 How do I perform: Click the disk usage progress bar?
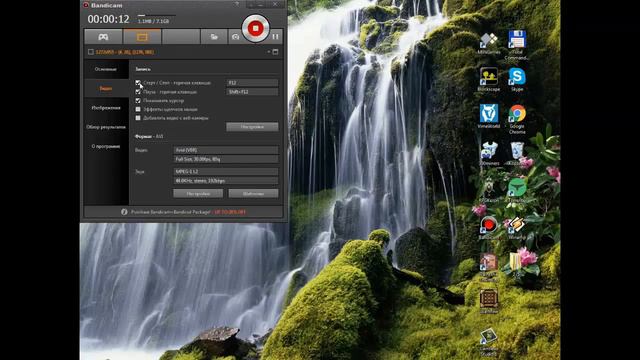click(157, 16)
